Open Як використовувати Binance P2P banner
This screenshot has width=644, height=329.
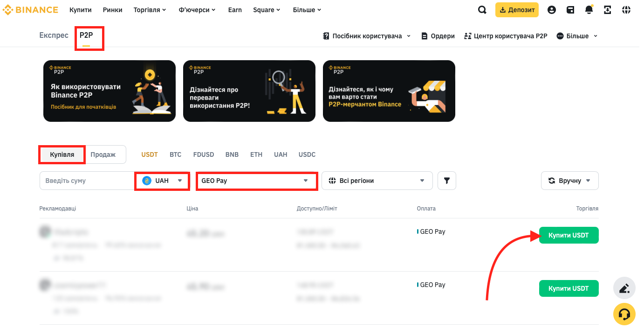tap(110, 91)
